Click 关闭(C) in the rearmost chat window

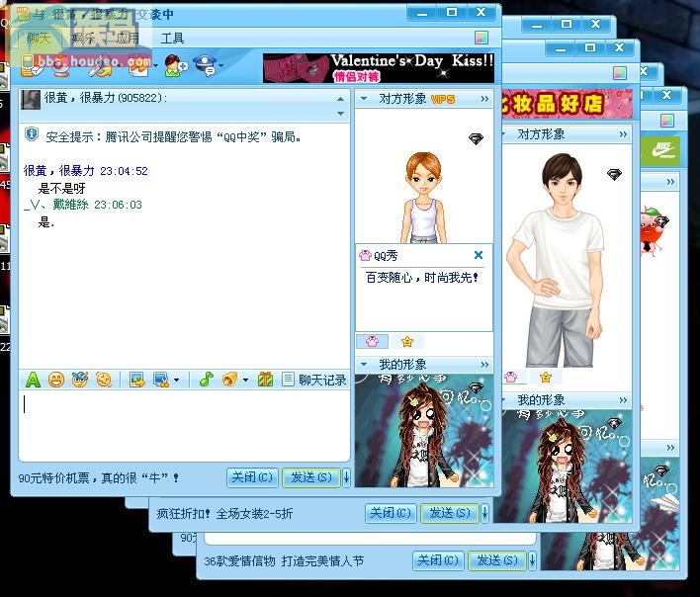tap(438, 560)
